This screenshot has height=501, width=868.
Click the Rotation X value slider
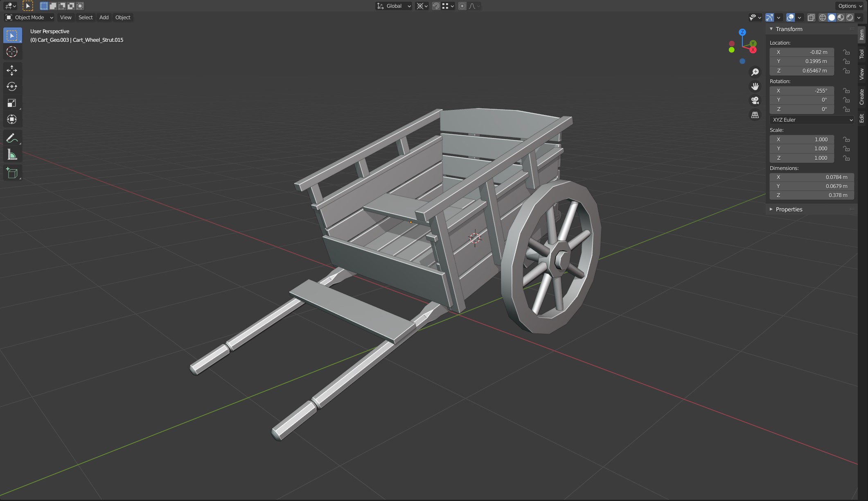[x=801, y=91]
